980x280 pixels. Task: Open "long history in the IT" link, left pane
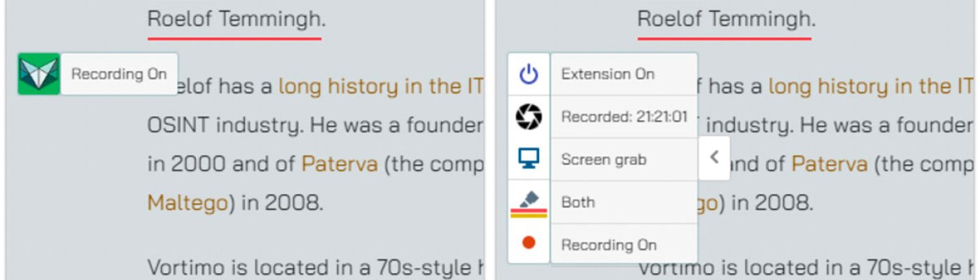pos(381,87)
